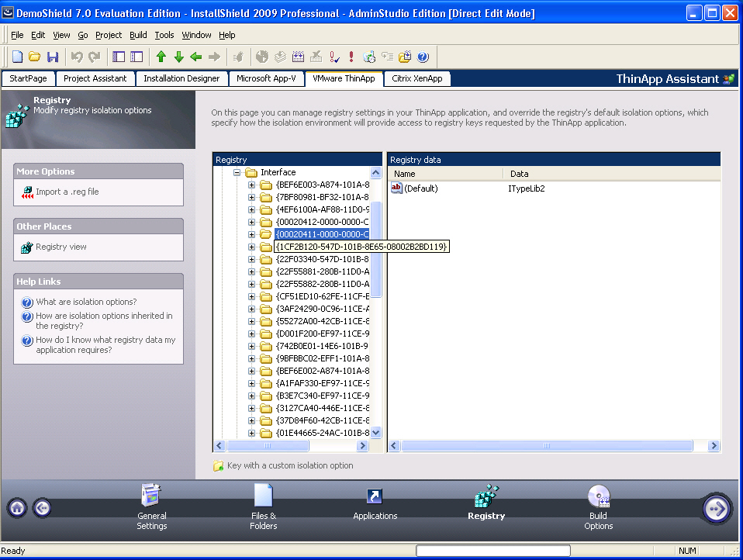Expand the {22F03340-547D-101B-8 registry key
Image resolution: width=743 pixels, height=560 pixels.
tap(251, 260)
